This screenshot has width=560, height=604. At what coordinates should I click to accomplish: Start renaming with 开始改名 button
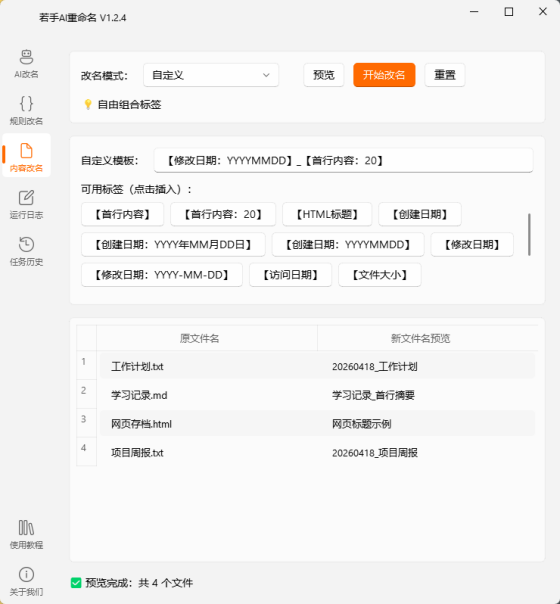[384, 75]
